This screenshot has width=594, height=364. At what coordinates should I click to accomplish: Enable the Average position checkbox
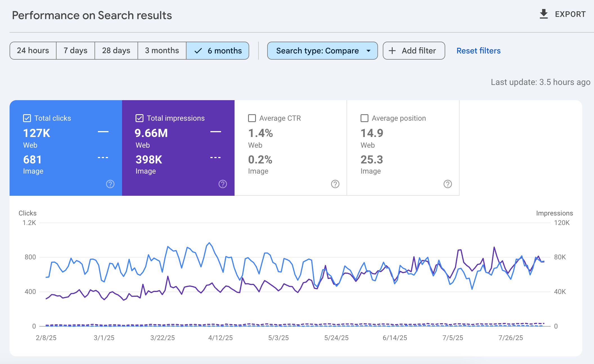click(364, 118)
